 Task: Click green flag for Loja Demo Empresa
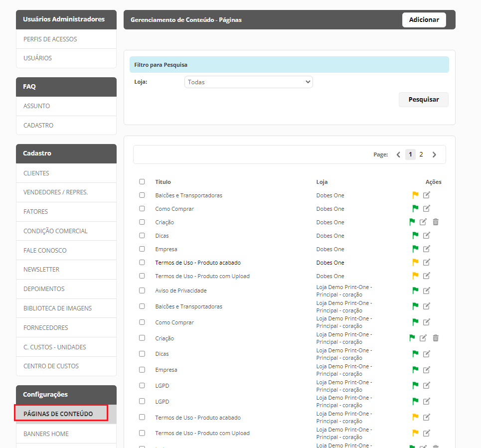click(x=415, y=370)
